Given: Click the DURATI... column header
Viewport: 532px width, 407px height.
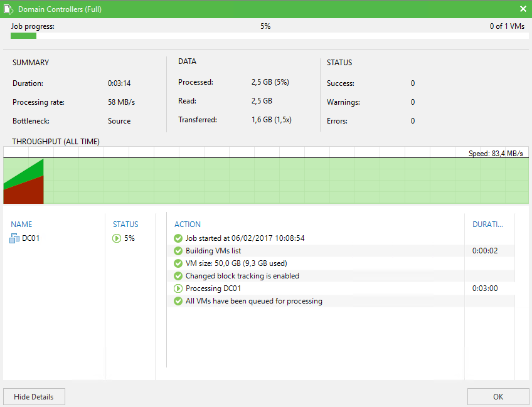Looking at the screenshot, I should 487,224.
